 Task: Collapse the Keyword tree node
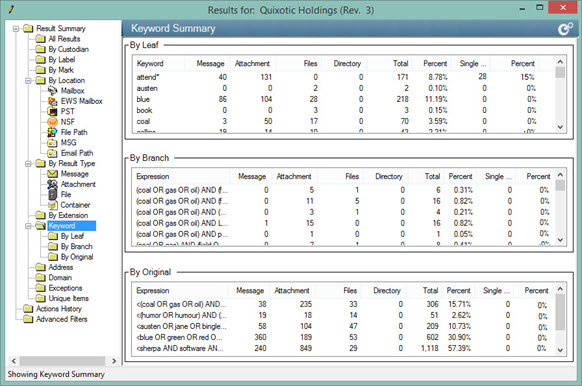tap(28, 226)
